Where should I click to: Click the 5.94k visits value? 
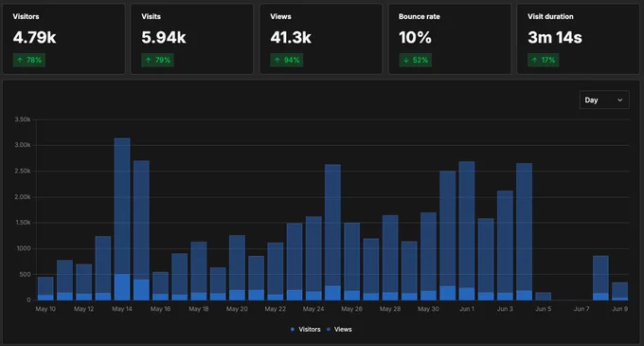(x=164, y=37)
